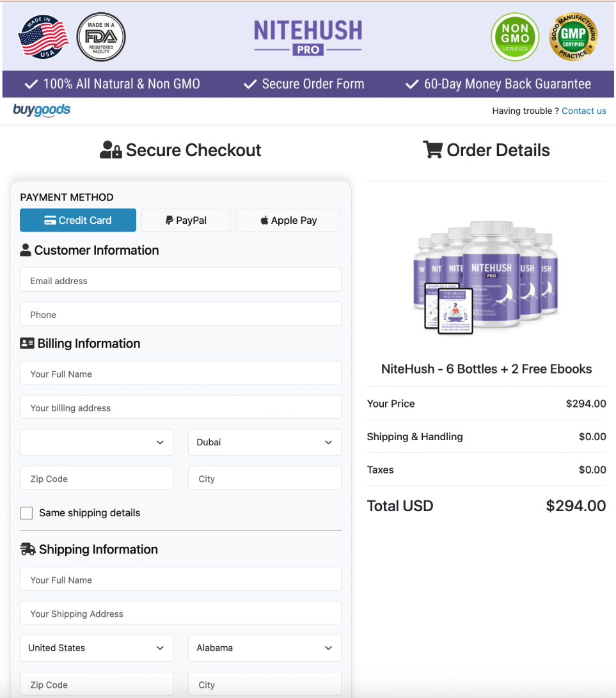Screen dimensions: 616x698
Task: Open the Dubai state dropdown
Action: tap(264, 442)
